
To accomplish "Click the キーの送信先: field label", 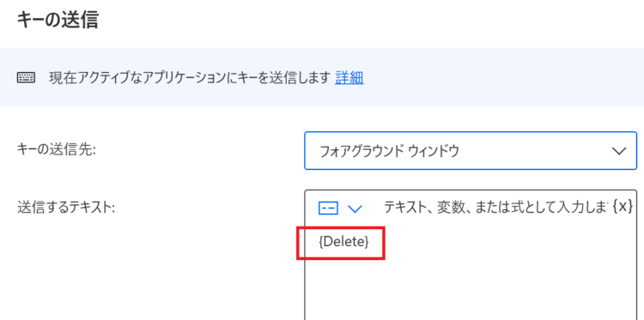I will (x=57, y=151).
